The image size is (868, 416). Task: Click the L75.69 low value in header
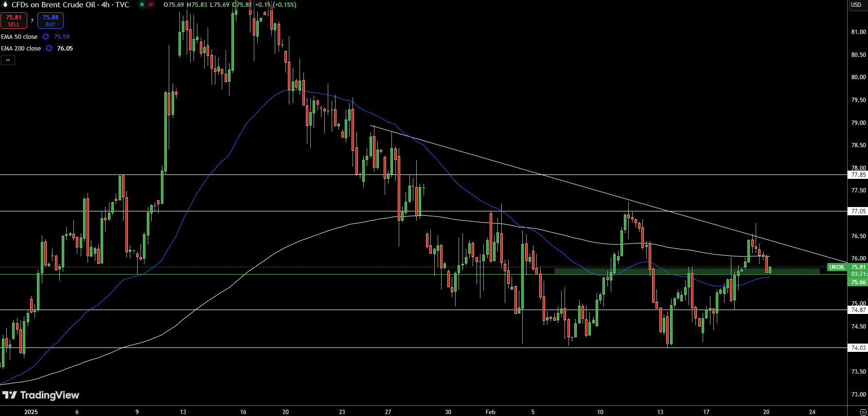tap(220, 4)
